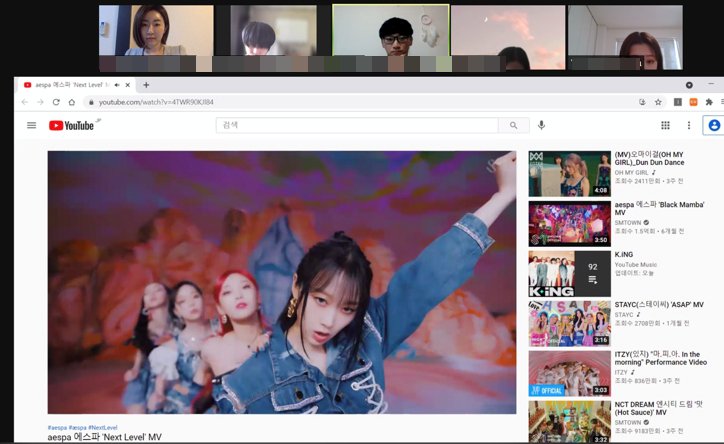Open the YouTube apps grid
This screenshot has height=444, width=724.
[665, 125]
